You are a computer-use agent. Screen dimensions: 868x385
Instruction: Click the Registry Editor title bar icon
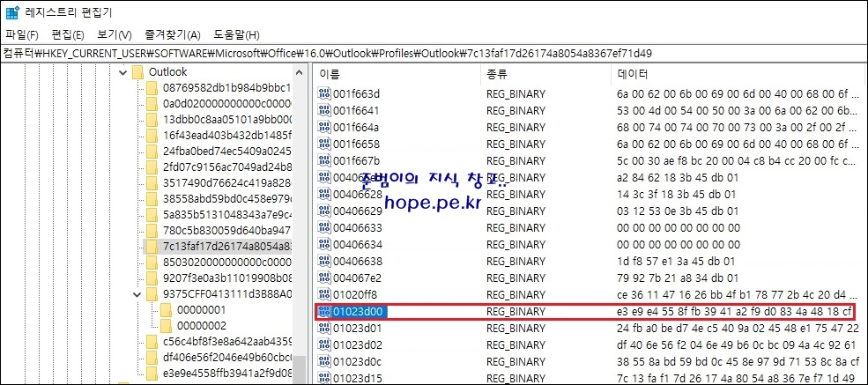11,11
